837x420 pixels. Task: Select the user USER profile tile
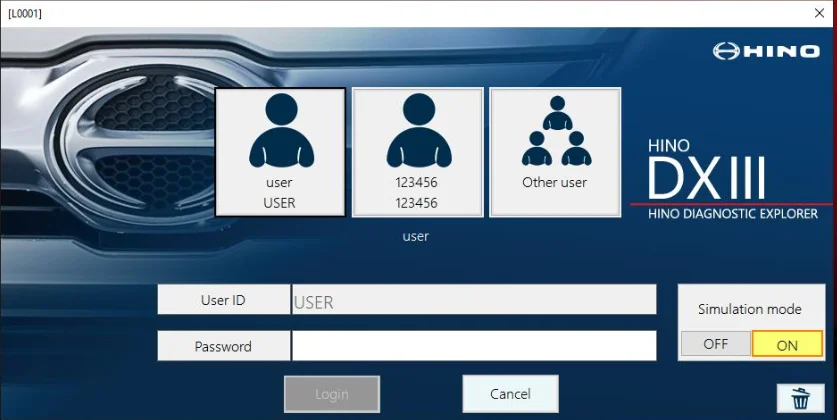(x=280, y=152)
